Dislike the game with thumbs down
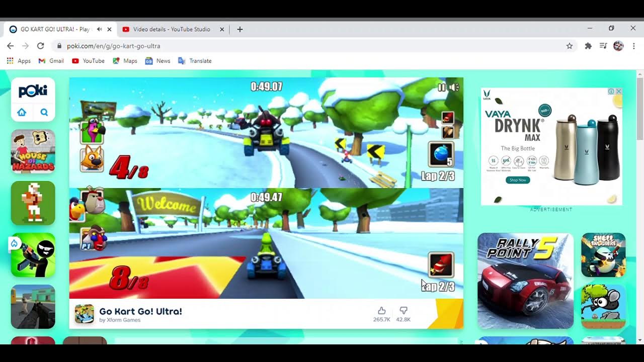Screen dimensions: 644x362 coord(403,311)
